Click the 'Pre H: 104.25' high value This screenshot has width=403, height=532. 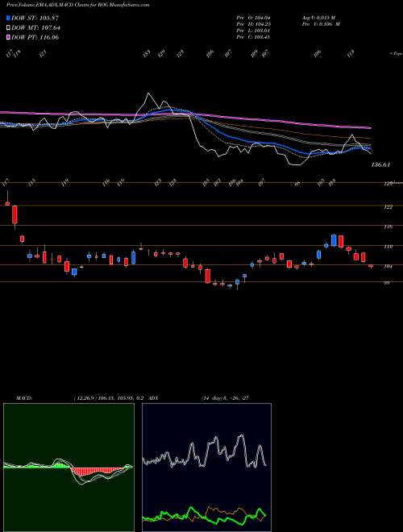click(x=255, y=23)
